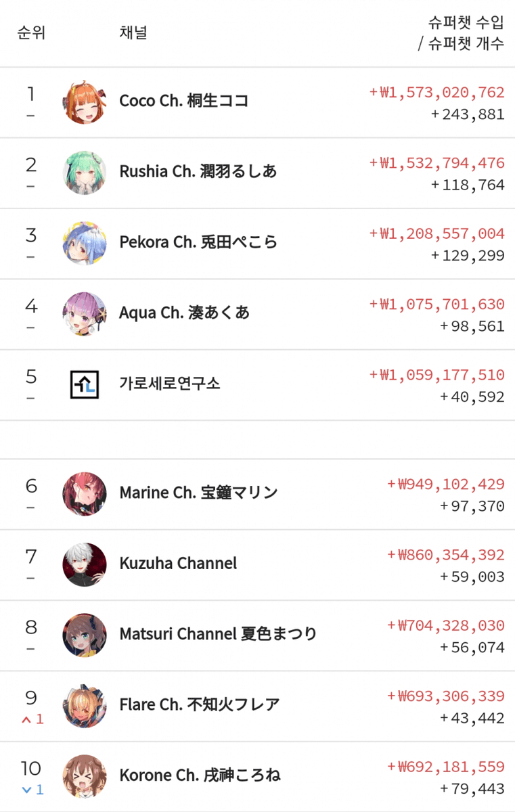Viewport: 515px width, 812px height.
Task: Select the 채널 column header
Action: pyautogui.click(x=133, y=32)
